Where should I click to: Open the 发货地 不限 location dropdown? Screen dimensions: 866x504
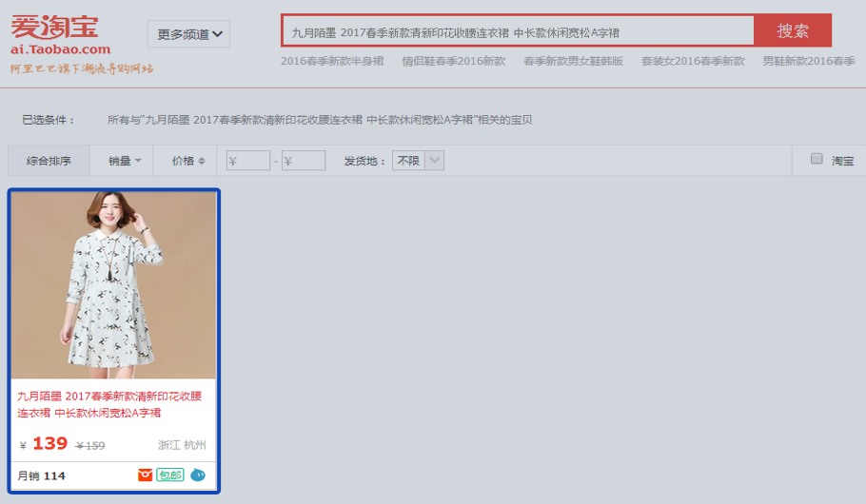pos(418,161)
